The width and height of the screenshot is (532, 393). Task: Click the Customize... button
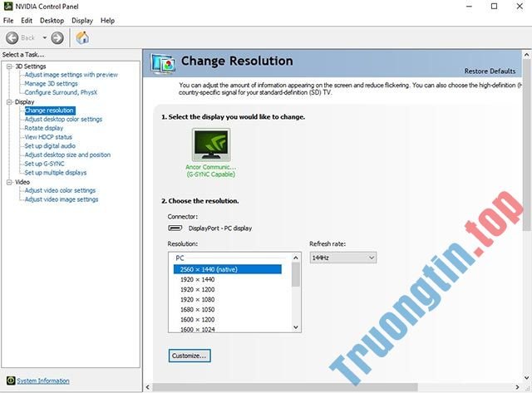coord(190,356)
